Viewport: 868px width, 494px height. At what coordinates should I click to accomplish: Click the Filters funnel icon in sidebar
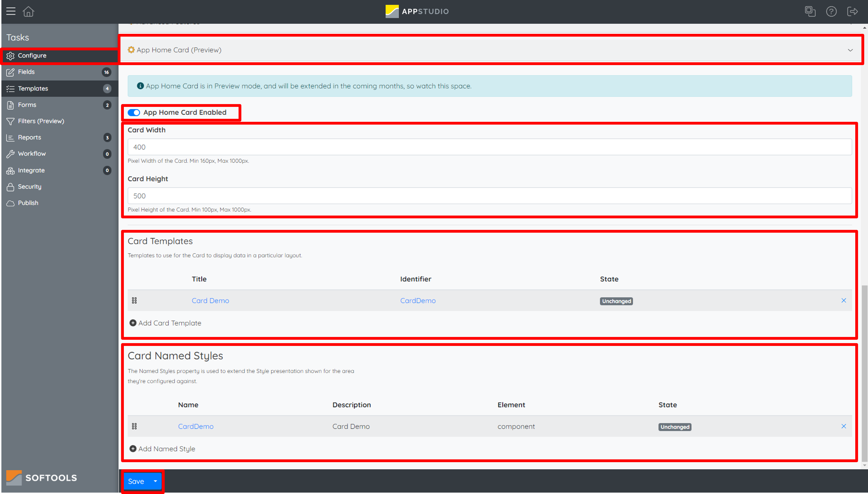[x=11, y=121]
